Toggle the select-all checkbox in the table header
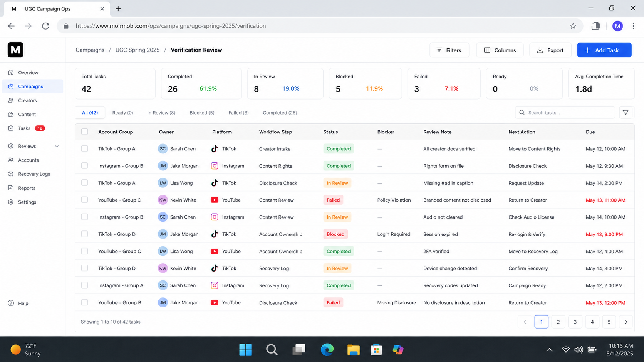 click(84, 132)
